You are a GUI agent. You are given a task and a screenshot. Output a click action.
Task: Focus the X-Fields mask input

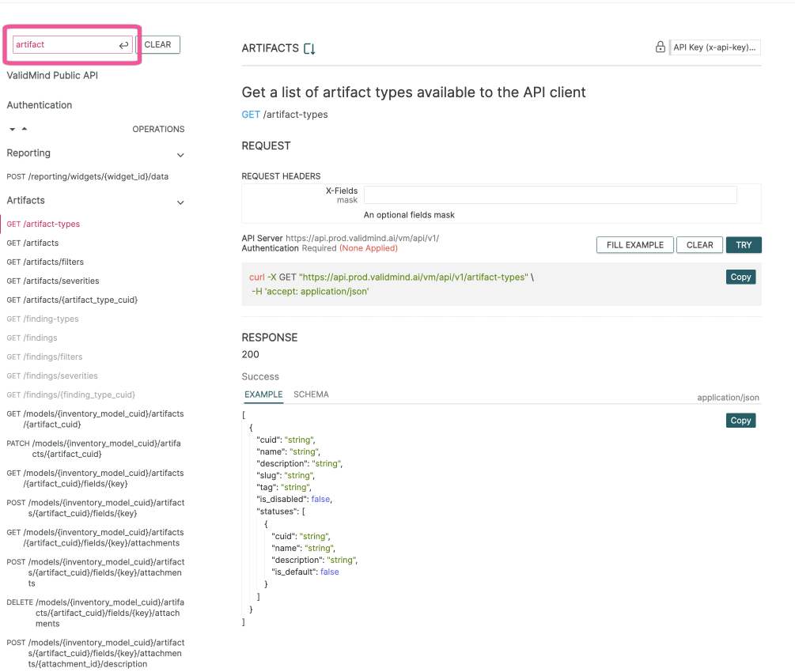550,194
